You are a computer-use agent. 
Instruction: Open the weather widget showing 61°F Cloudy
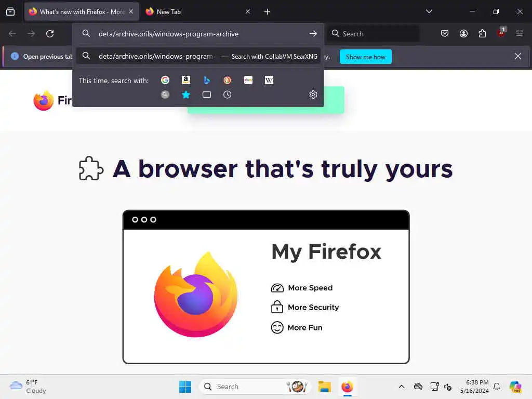pyautogui.click(x=28, y=387)
